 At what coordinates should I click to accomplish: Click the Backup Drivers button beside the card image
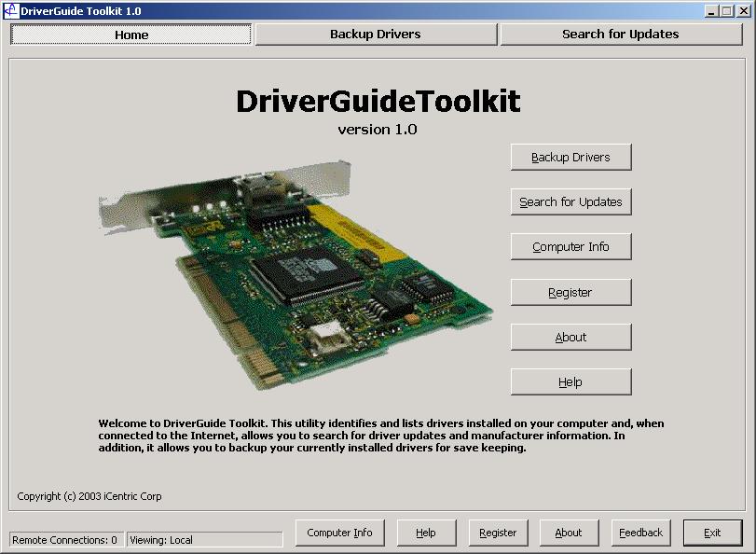click(x=570, y=157)
